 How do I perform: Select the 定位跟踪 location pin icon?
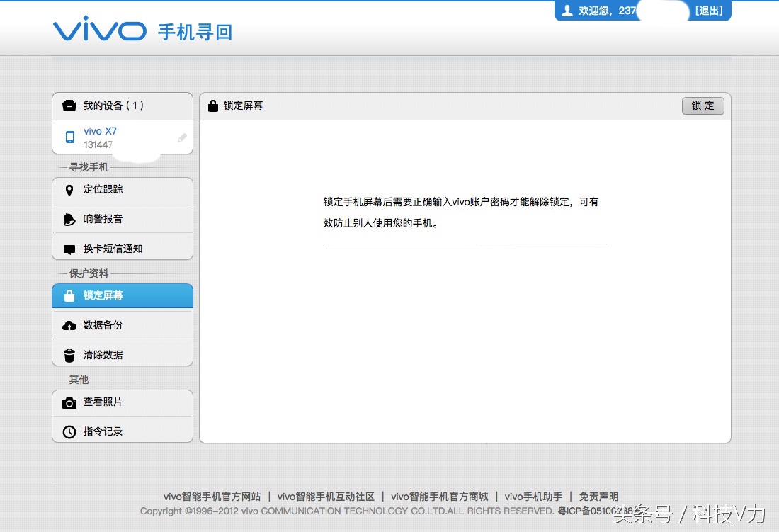[69, 190]
